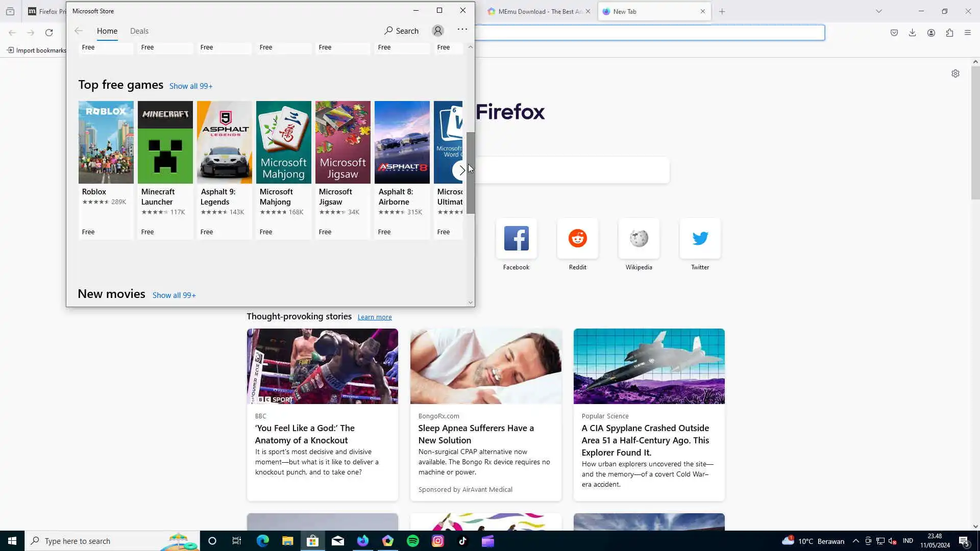Open Spotify from the taskbar
The height and width of the screenshot is (551, 980).
(x=412, y=541)
